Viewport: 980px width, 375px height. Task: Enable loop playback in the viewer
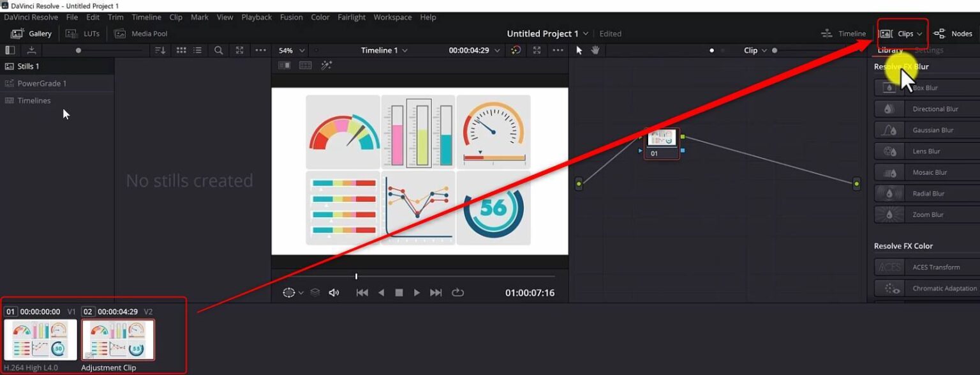pyautogui.click(x=458, y=292)
